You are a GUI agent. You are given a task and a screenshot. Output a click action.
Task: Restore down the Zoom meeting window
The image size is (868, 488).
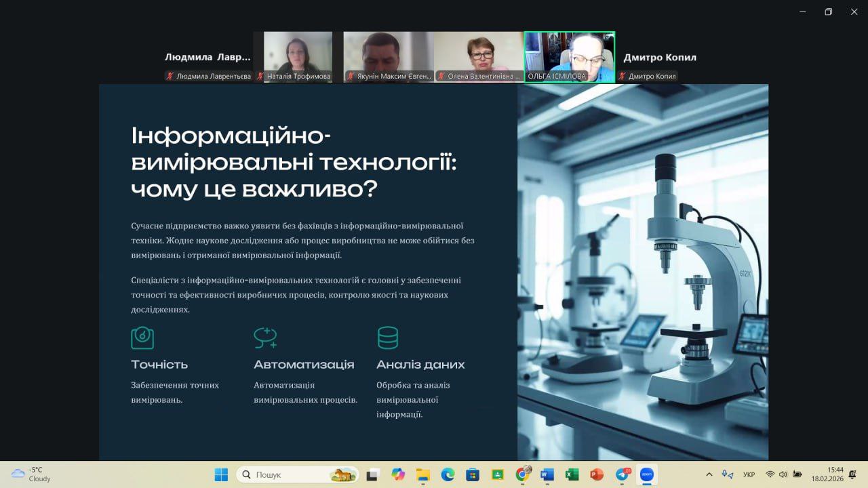click(x=828, y=12)
